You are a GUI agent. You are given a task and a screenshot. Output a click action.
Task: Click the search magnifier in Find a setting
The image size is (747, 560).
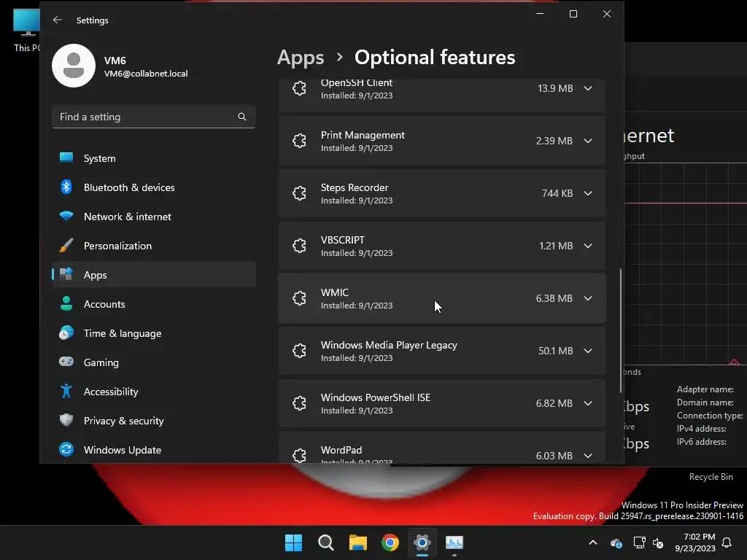[242, 117]
